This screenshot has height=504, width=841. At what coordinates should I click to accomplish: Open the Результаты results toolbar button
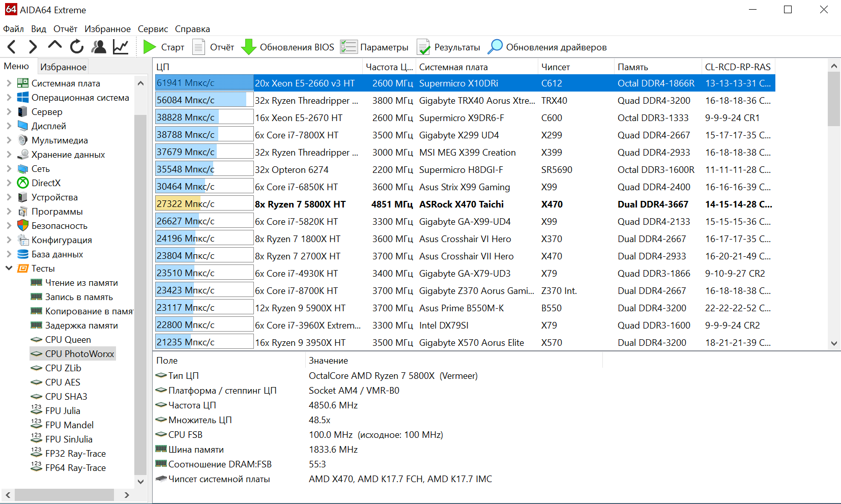coord(449,47)
